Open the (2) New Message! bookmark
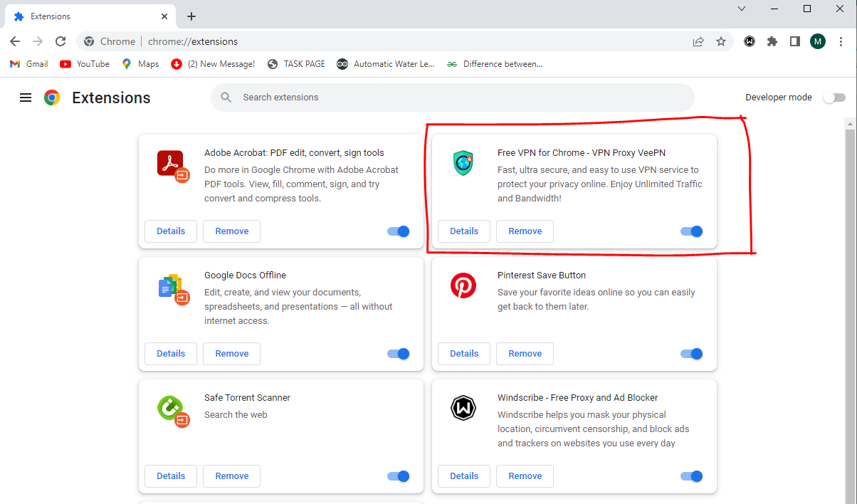This screenshot has width=857, height=504. 213,64
